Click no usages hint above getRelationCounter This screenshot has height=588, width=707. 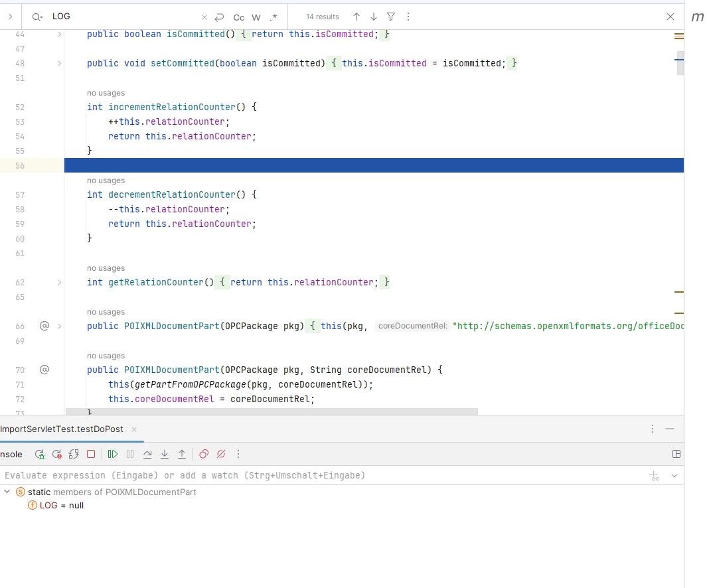tap(106, 268)
